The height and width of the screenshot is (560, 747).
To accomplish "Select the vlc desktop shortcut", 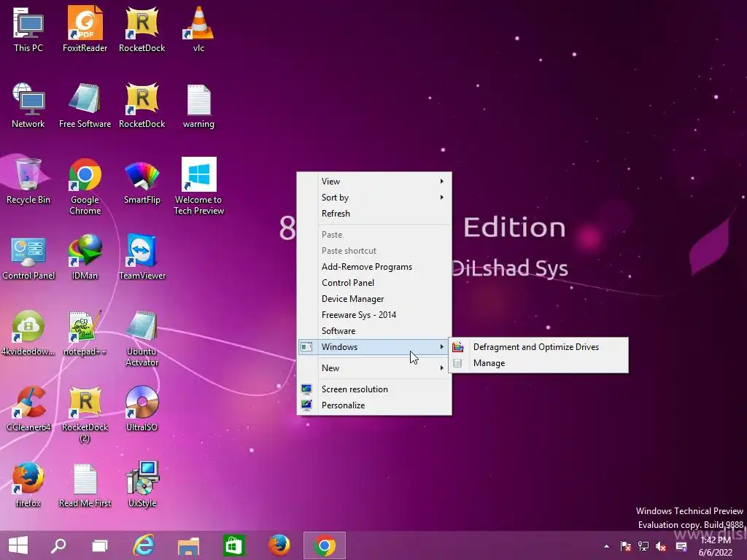I will [x=198, y=28].
